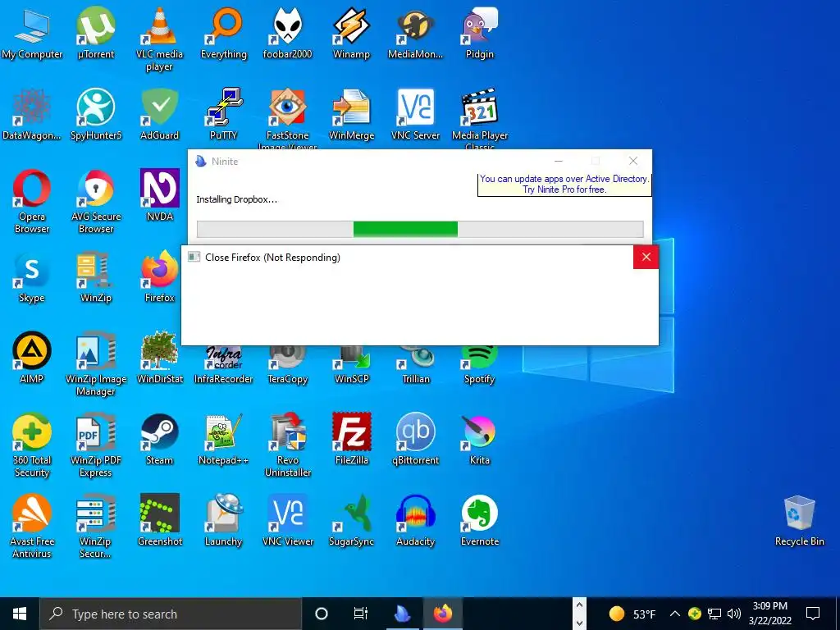Select the WinMerge desktop icon
The height and width of the screenshot is (630, 840).
tap(351, 114)
